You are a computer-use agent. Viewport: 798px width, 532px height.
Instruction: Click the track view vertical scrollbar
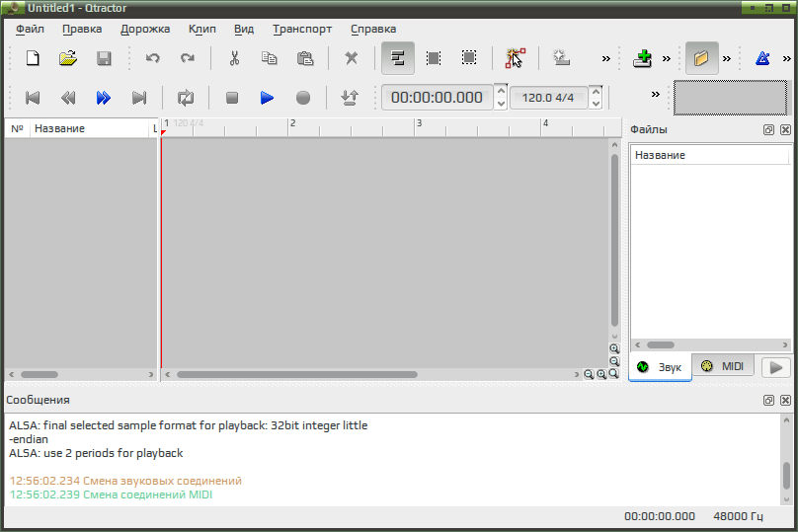[x=614, y=240]
